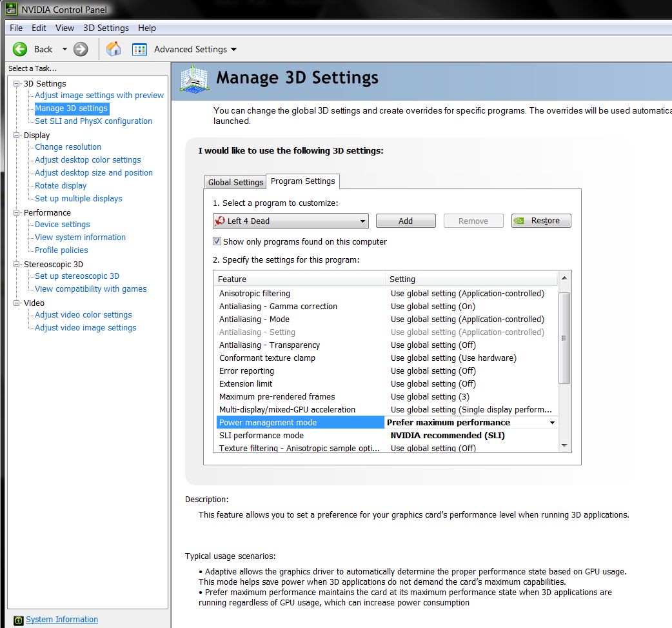Open the 3D Settings menu

(106, 28)
